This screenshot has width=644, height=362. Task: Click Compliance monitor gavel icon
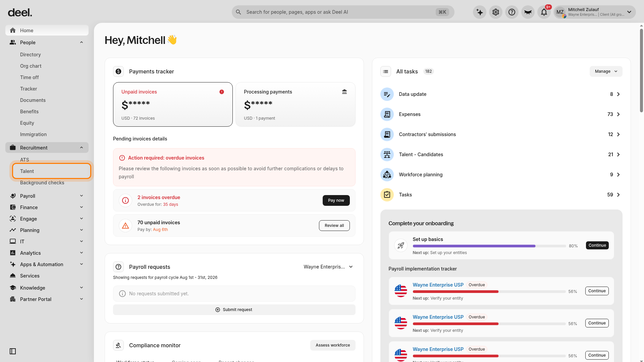click(118, 345)
